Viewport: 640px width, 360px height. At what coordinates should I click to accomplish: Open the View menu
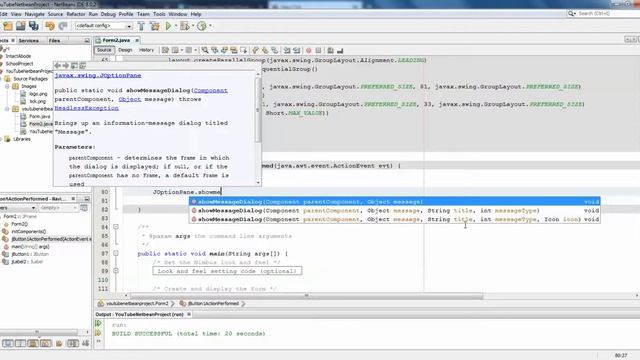[x=16, y=14]
